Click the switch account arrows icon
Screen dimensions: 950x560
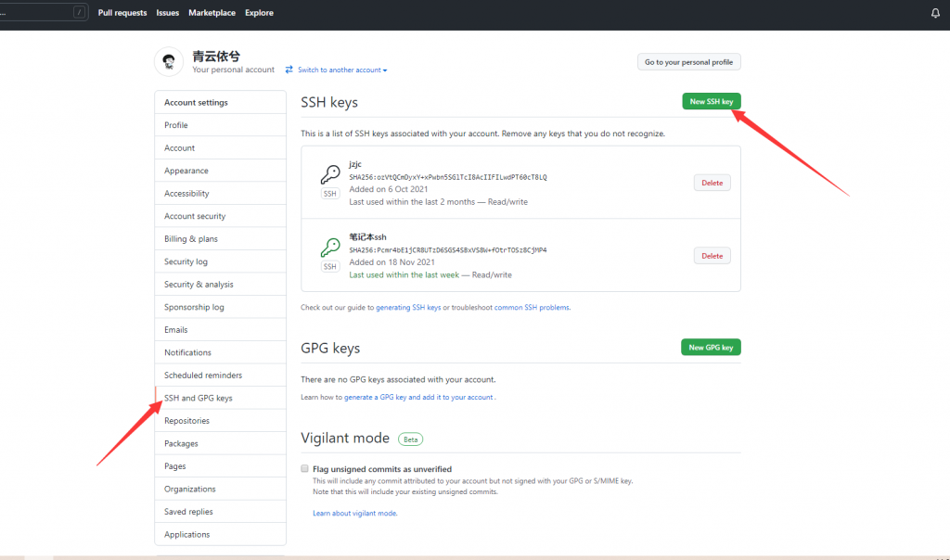click(289, 70)
